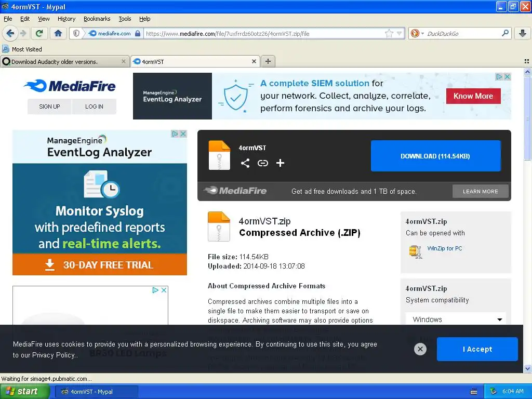Expand the Windows system compatibility dropdown
The height and width of the screenshot is (399, 532).
tap(456, 320)
